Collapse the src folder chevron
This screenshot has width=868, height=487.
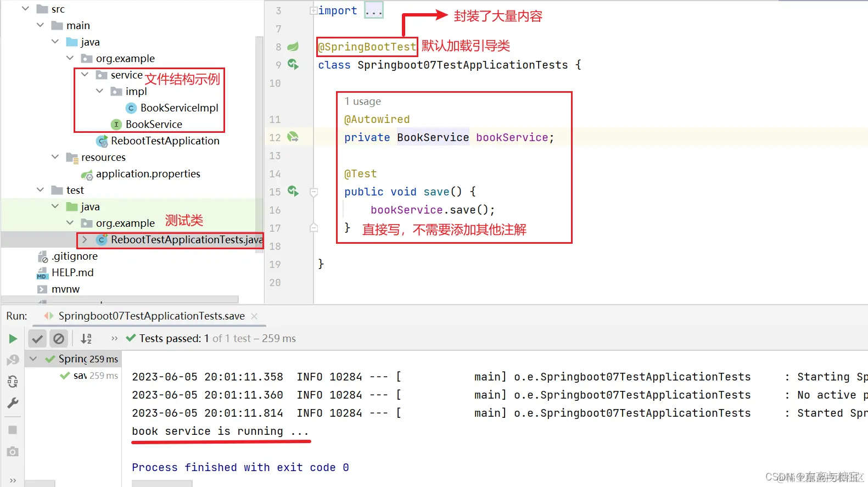pyautogui.click(x=25, y=9)
